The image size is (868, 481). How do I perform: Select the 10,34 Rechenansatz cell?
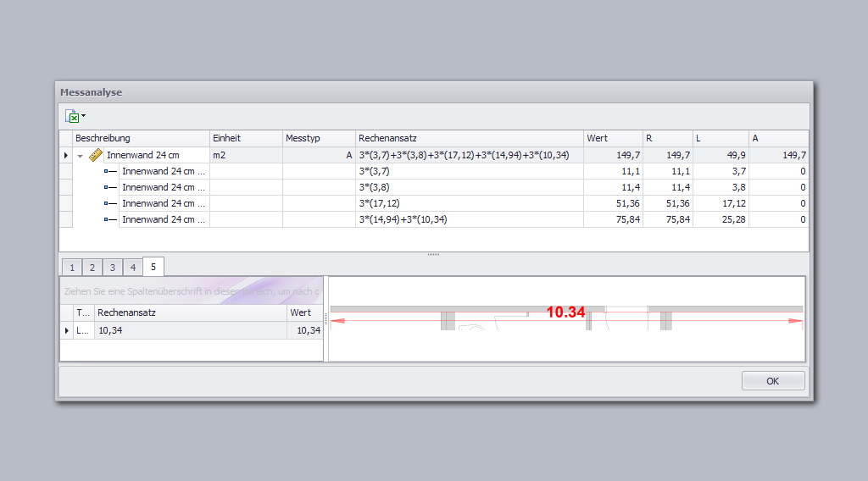pyautogui.click(x=190, y=330)
